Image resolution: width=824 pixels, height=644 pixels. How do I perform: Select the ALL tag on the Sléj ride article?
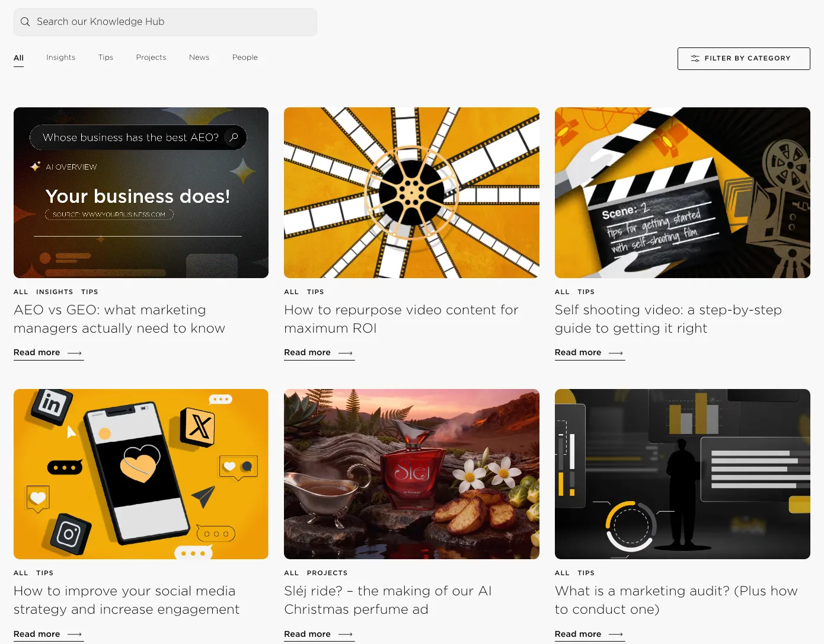click(x=292, y=573)
